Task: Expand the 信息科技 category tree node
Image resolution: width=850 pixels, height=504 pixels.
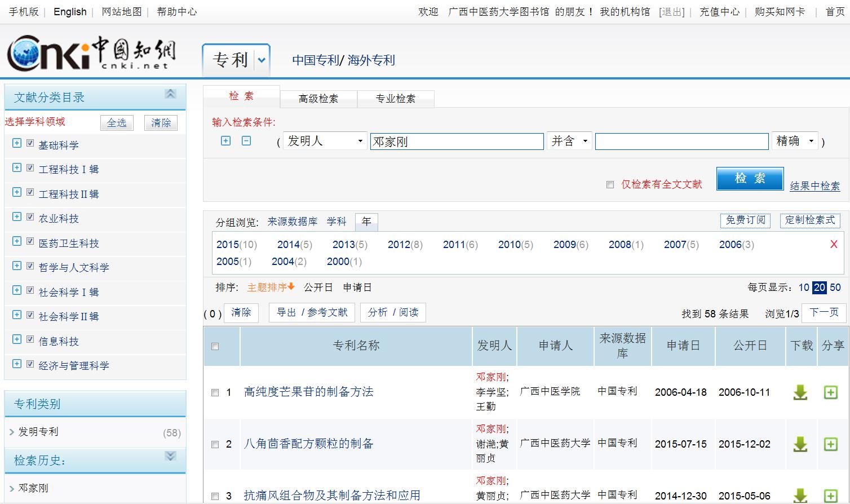Action: click(x=17, y=339)
